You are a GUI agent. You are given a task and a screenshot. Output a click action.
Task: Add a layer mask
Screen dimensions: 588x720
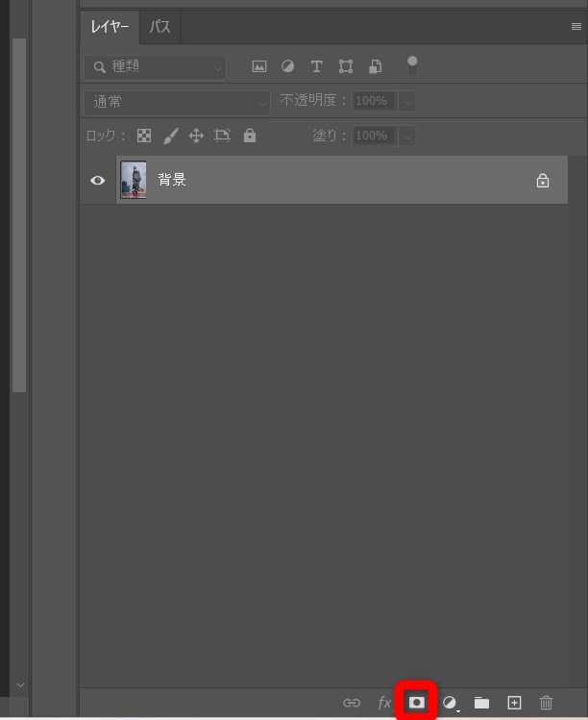coord(417,702)
